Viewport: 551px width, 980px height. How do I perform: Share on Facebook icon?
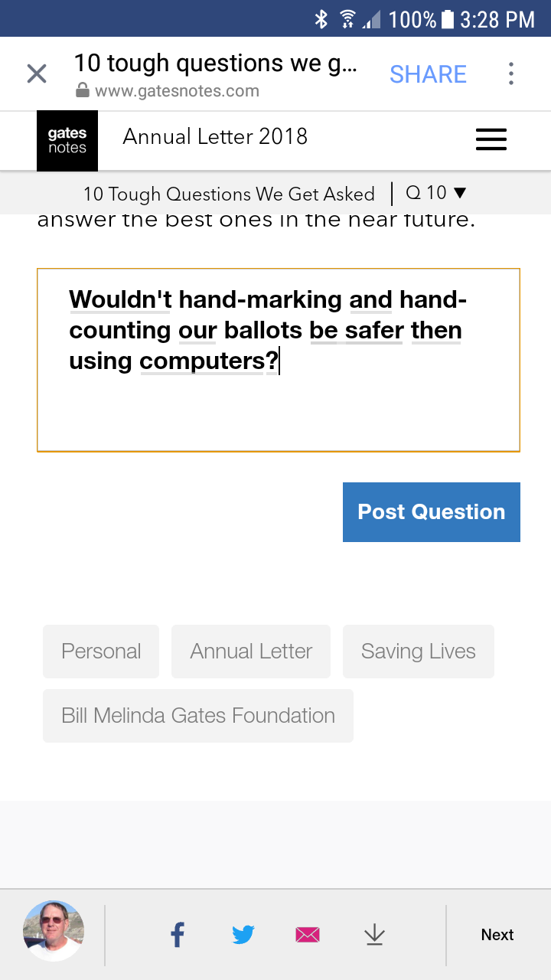178,934
